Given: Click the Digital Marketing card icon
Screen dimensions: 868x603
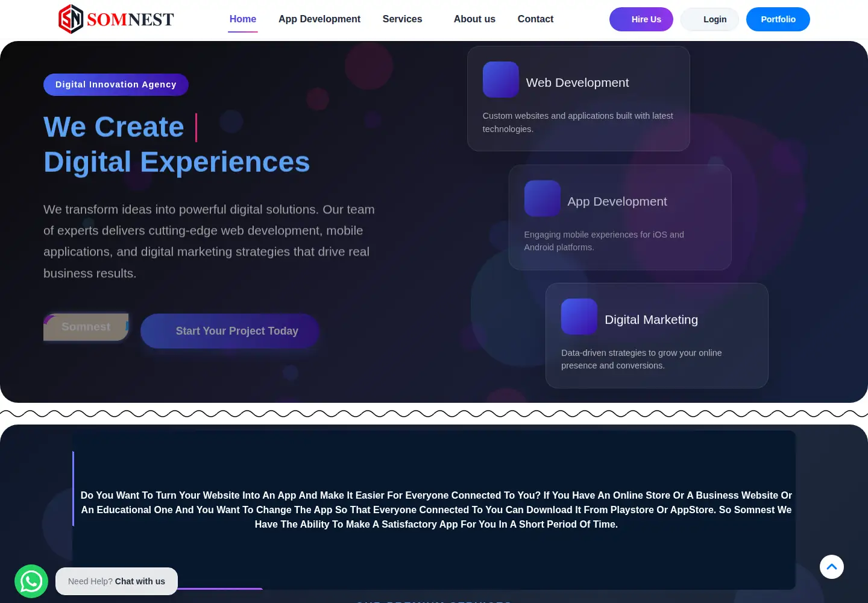Looking at the screenshot, I should (x=579, y=317).
